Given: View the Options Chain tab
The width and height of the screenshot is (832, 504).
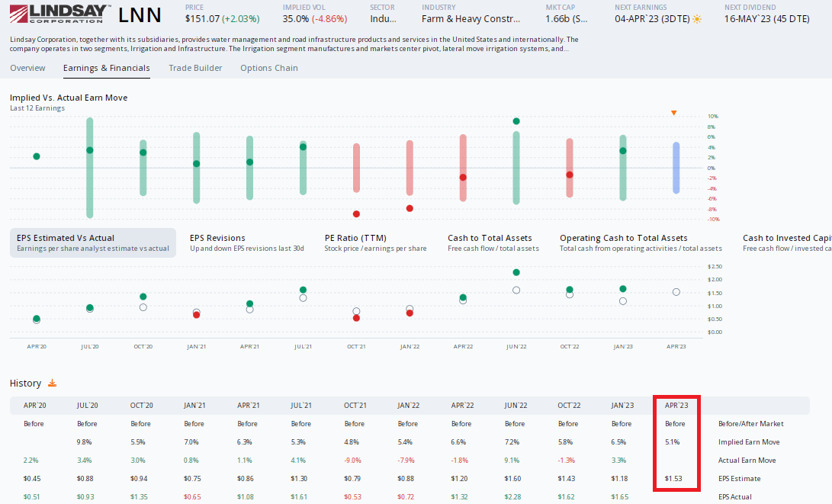Looking at the screenshot, I should point(268,68).
